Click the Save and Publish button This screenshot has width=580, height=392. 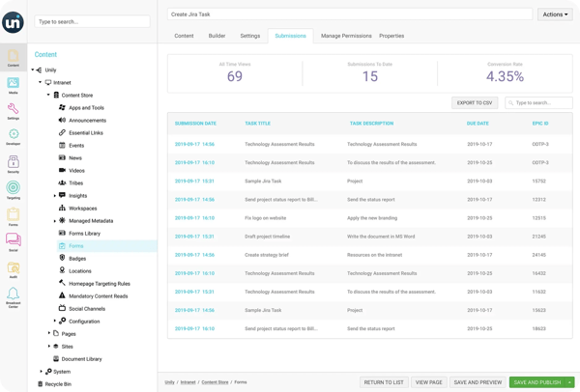537,382
